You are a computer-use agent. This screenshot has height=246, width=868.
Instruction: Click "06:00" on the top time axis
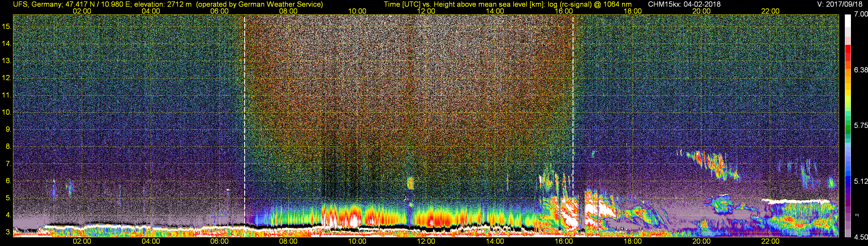[220, 11]
